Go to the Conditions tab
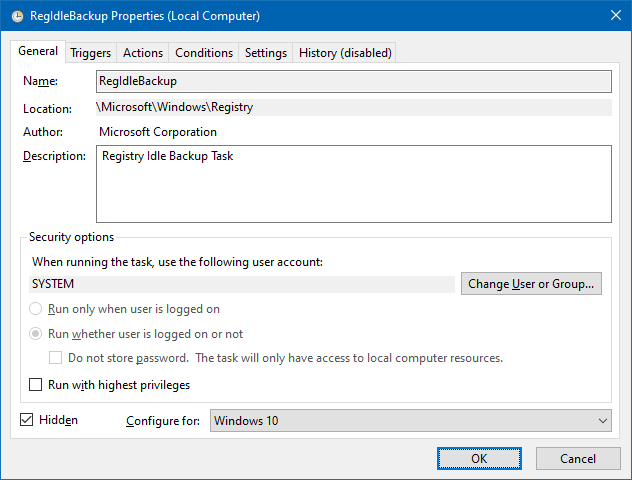632x480 pixels. click(x=204, y=53)
